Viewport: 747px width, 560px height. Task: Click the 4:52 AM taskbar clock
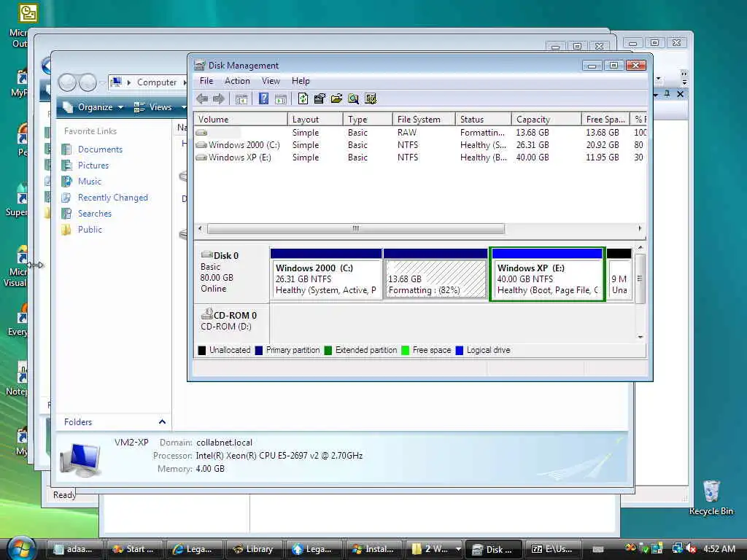tap(719, 548)
